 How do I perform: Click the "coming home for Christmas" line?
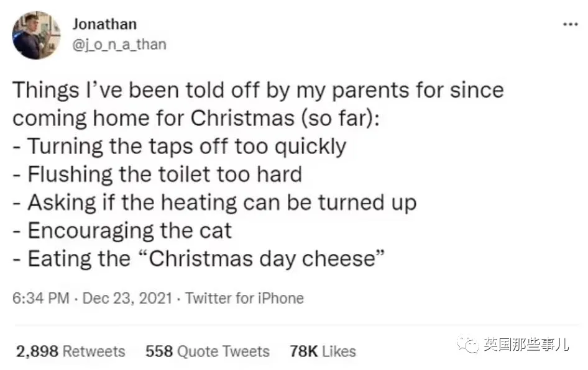click(198, 118)
